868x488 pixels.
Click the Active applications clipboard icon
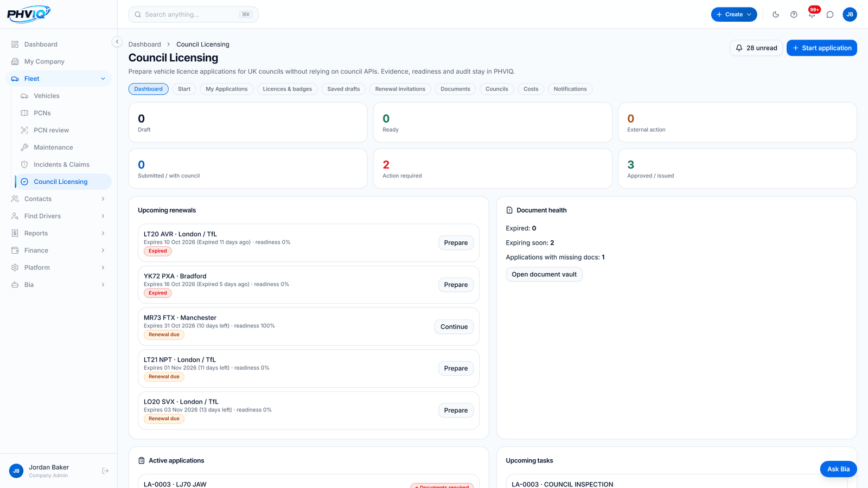click(142, 460)
